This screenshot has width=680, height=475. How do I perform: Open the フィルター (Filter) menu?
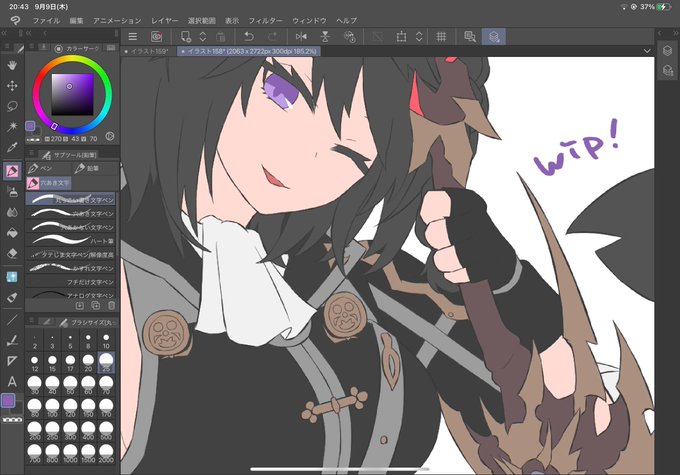pyautogui.click(x=265, y=20)
